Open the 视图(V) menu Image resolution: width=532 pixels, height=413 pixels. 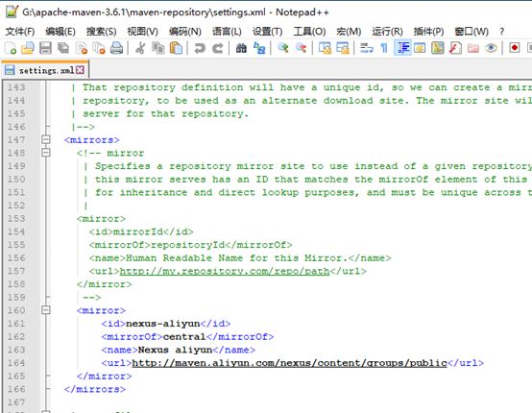point(142,32)
